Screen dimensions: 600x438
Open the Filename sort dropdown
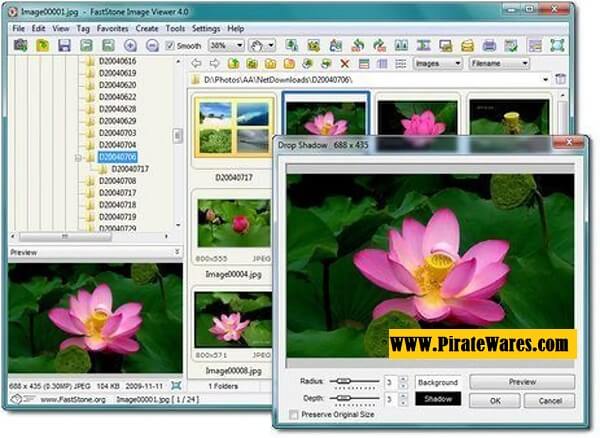(496, 64)
